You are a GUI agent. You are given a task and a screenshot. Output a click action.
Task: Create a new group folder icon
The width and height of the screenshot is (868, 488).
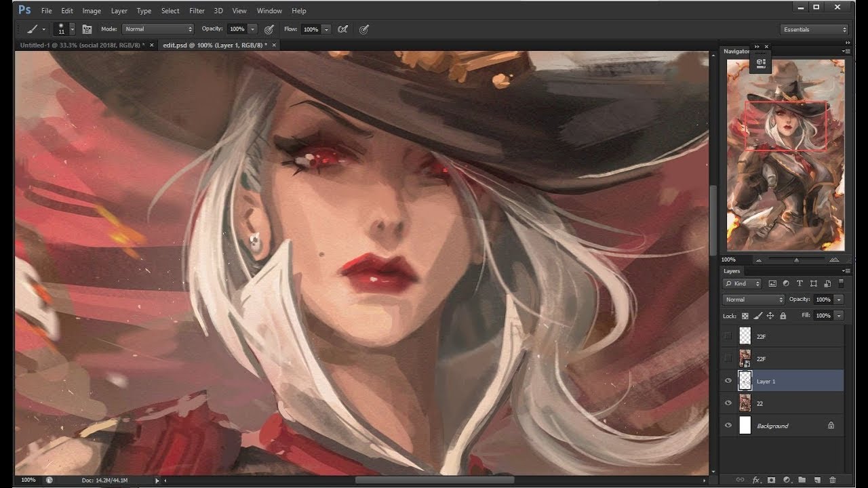802,480
